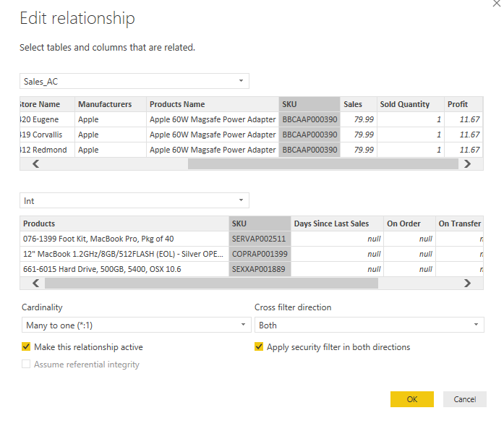Click the Cancel button

click(x=465, y=399)
